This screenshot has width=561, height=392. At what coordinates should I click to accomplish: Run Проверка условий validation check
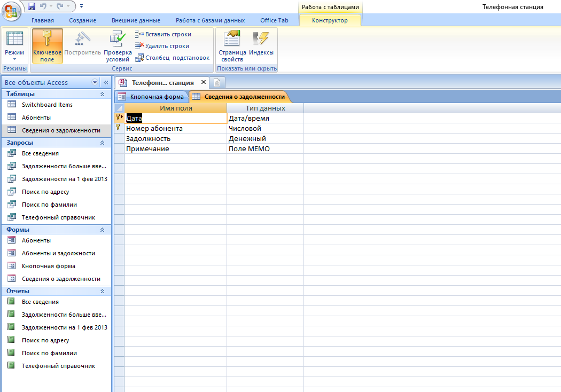tap(118, 46)
